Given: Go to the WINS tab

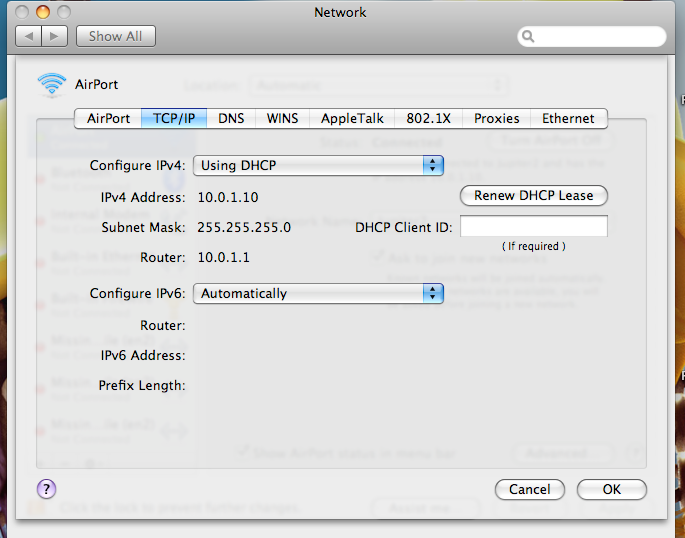Looking at the screenshot, I should pyautogui.click(x=282, y=118).
